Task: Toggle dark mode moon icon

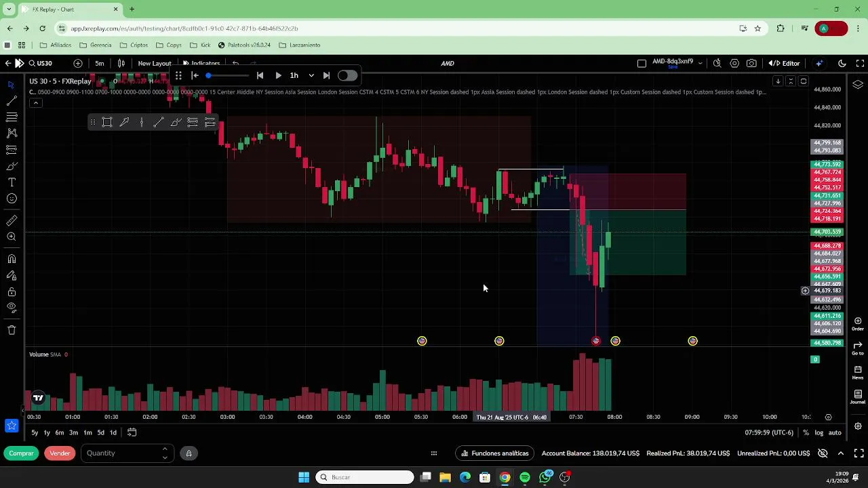Action: [x=842, y=63]
